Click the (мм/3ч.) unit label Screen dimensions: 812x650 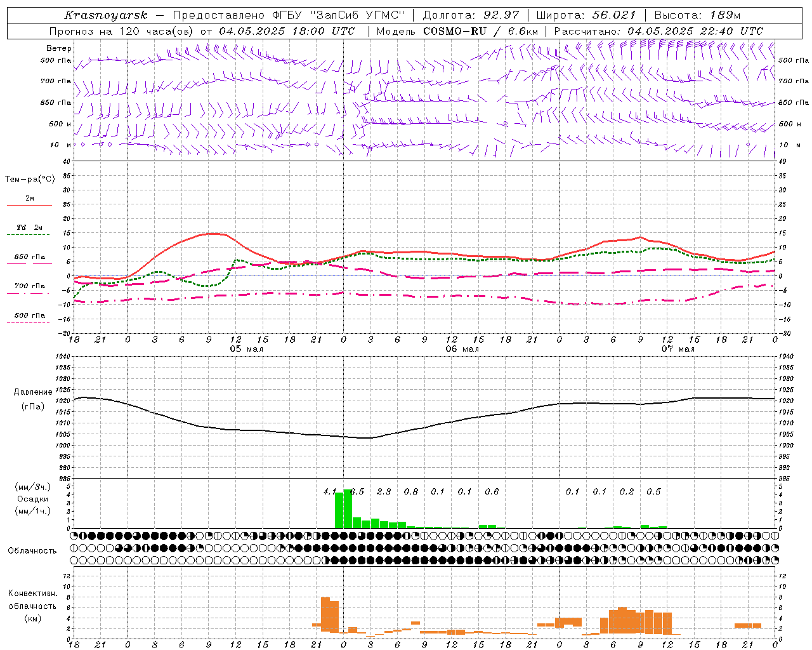pyautogui.click(x=32, y=487)
